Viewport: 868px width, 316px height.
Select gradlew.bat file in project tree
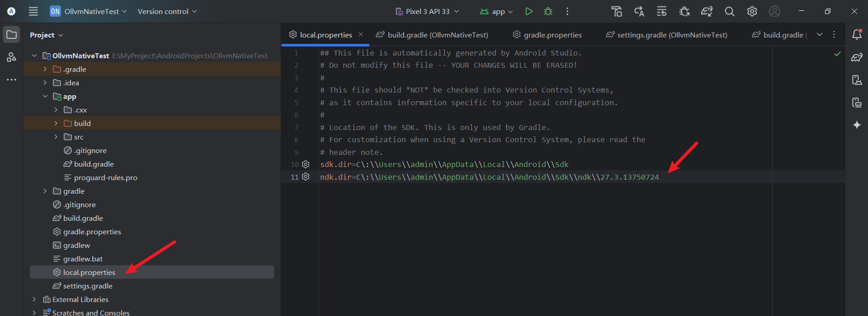tap(83, 259)
